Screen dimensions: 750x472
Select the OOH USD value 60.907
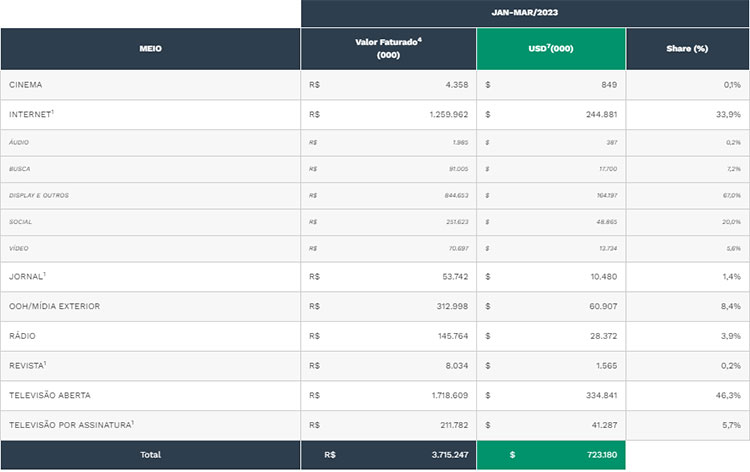coord(603,306)
